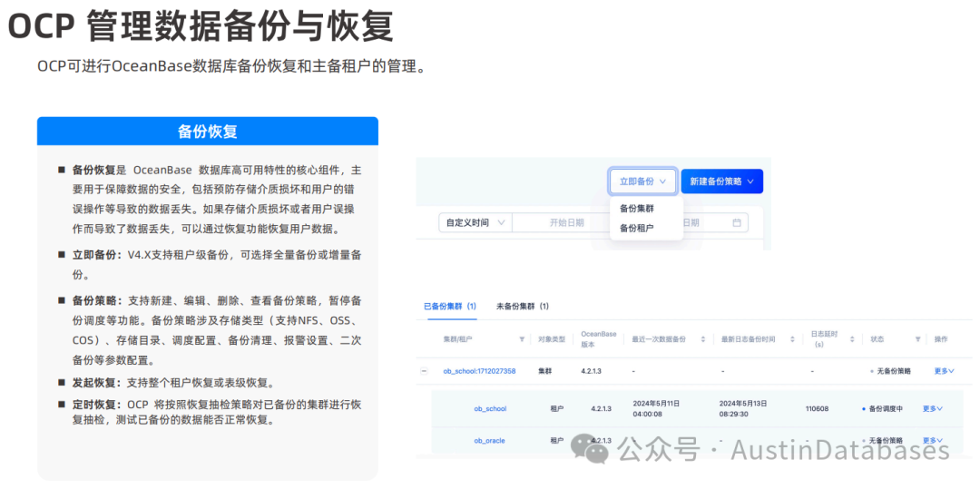This screenshot has width=980, height=489.
Task: Open filter icon on 状态 column
Action: point(917,339)
